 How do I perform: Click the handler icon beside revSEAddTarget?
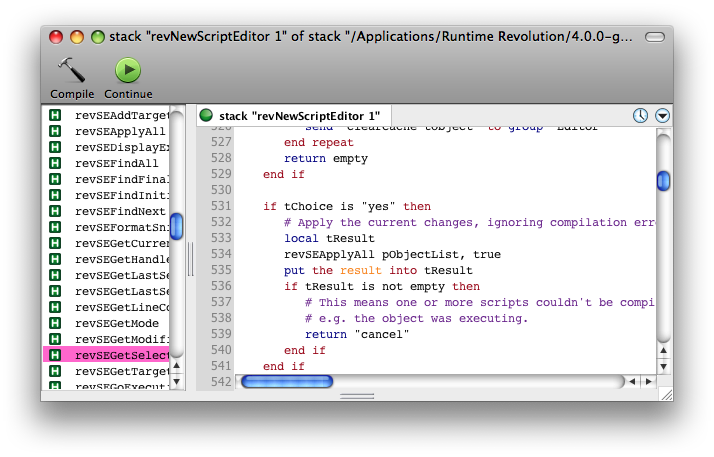(56, 115)
